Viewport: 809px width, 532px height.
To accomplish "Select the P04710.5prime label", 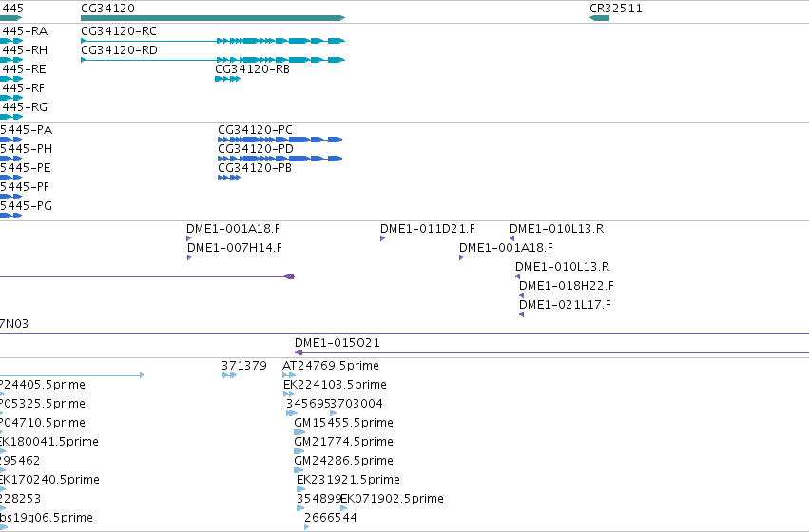I will click(x=43, y=423).
